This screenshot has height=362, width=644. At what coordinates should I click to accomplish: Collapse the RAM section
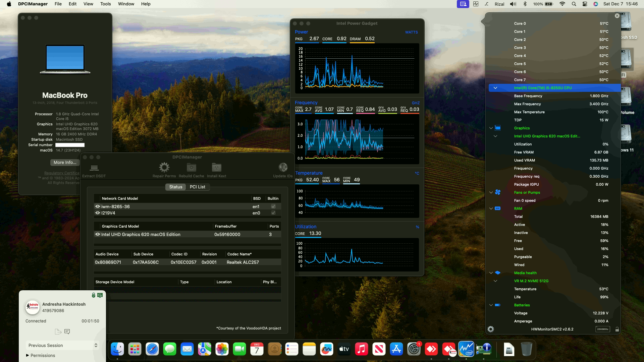point(491,208)
